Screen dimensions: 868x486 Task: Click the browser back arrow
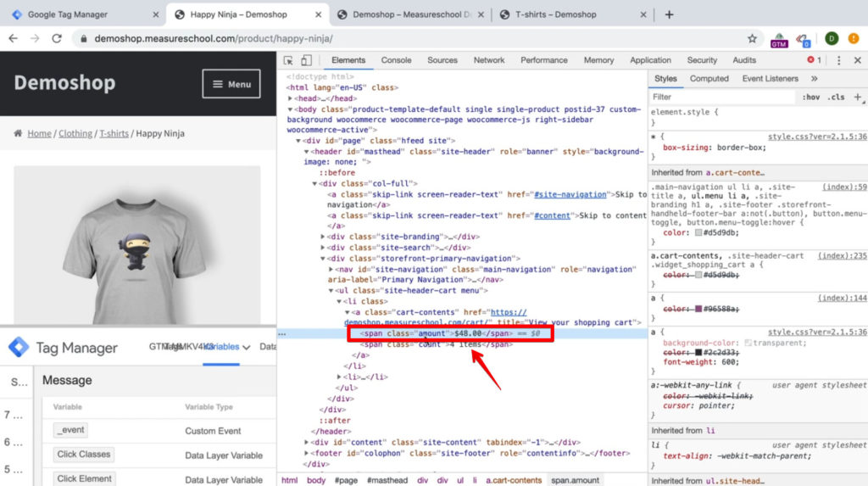coord(14,38)
